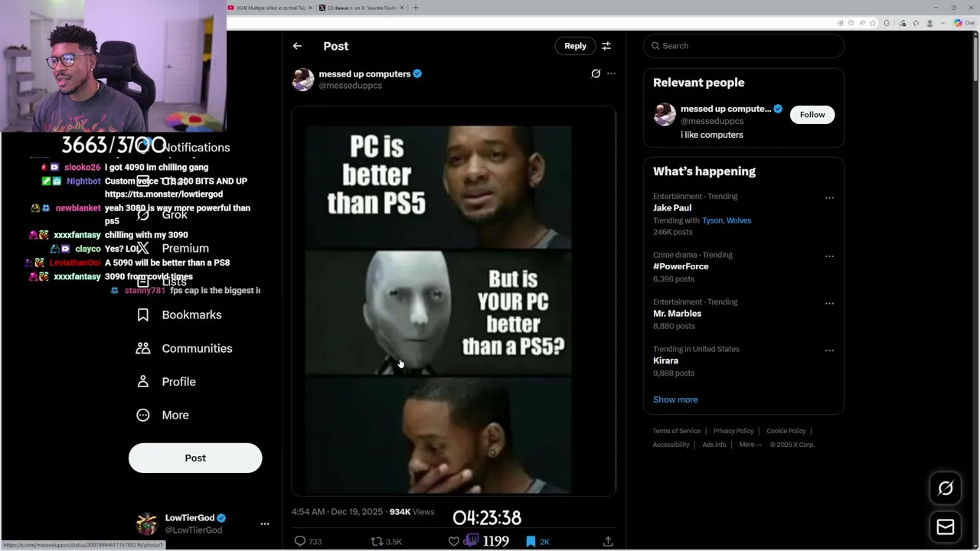This screenshot has height=551, width=980.
Task: Expand the footer More menu
Action: pos(750,445)
